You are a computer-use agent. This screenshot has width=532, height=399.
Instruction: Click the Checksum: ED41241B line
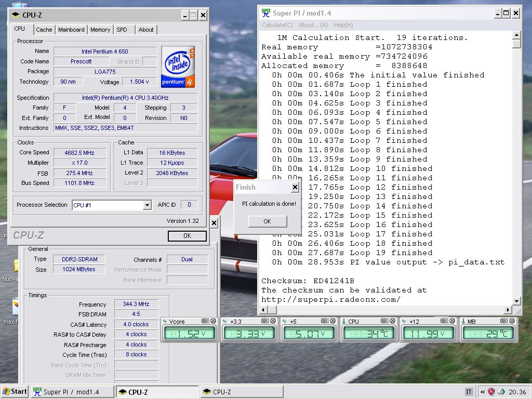[308, 281]
